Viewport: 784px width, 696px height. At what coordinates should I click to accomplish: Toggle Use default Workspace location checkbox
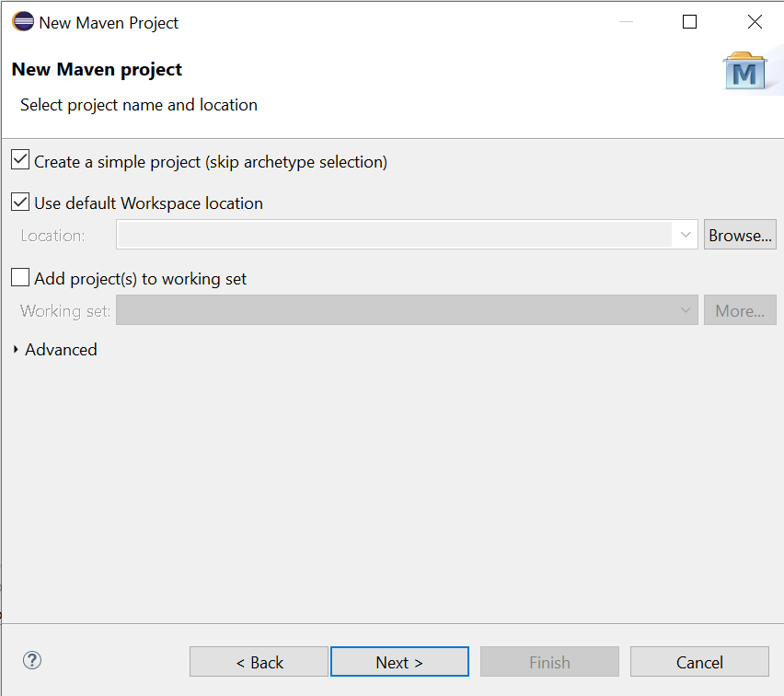20,203
